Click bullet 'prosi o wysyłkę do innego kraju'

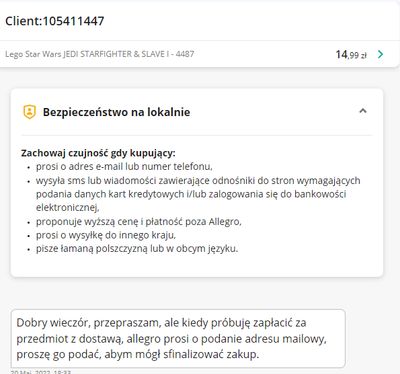[106, 235]
